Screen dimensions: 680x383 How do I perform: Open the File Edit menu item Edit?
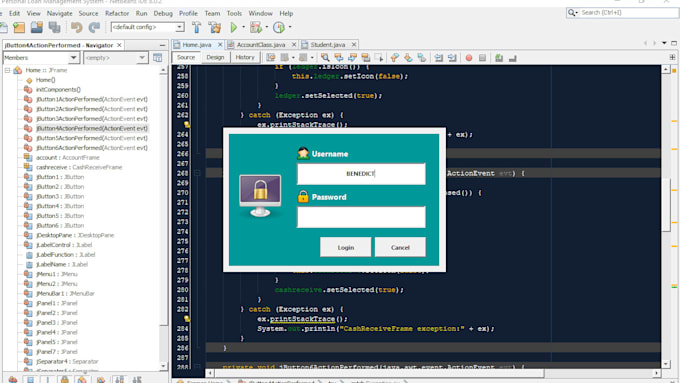click(14, 13)
